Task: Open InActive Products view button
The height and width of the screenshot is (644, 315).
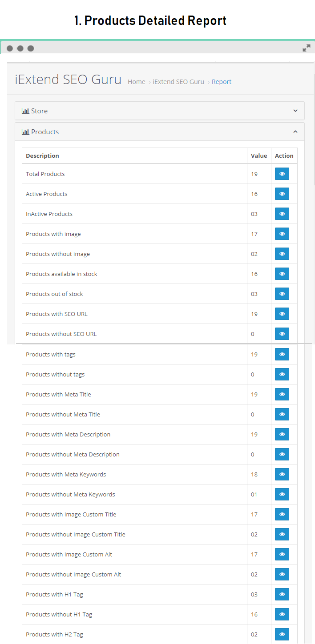Action: [282, 214]
